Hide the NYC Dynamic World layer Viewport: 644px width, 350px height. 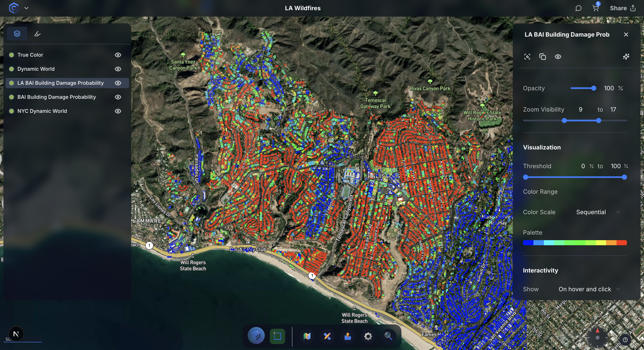coord(118,111)
